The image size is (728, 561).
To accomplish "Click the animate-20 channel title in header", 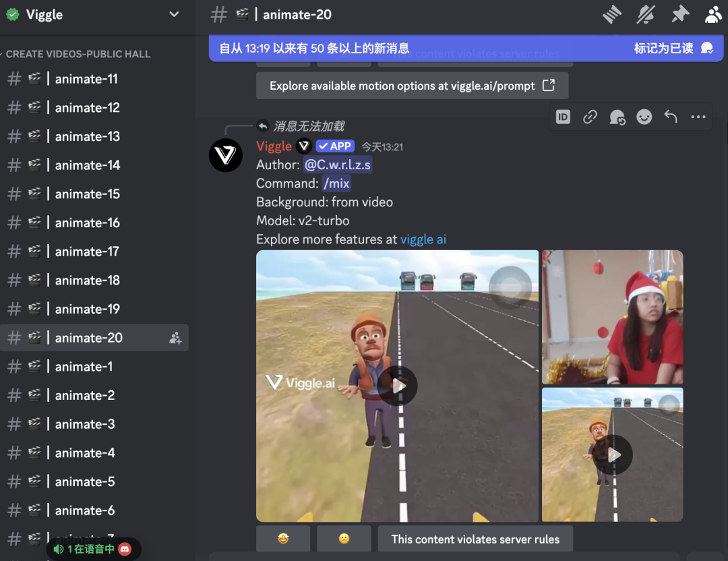I will 297,15.
